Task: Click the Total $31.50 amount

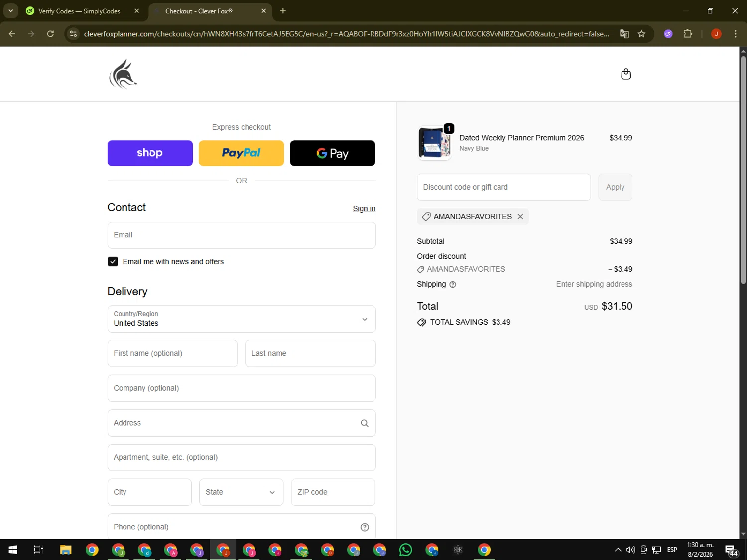Action: click(x=617, y=306)
